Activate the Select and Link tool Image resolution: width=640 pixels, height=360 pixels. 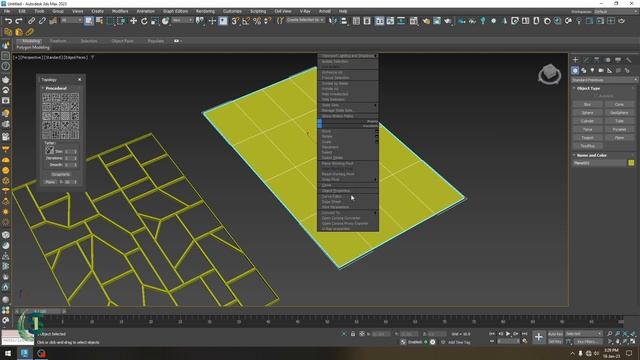tap(31, 21)
